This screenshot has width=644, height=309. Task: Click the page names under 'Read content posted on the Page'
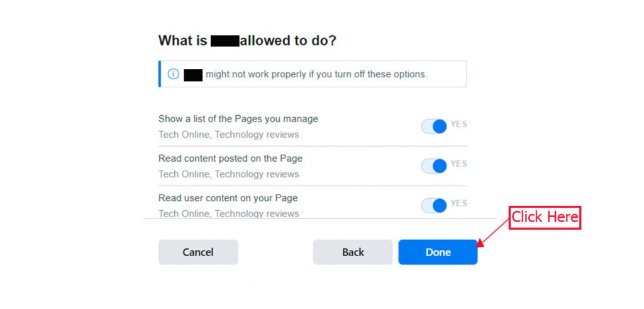point(229,174)
